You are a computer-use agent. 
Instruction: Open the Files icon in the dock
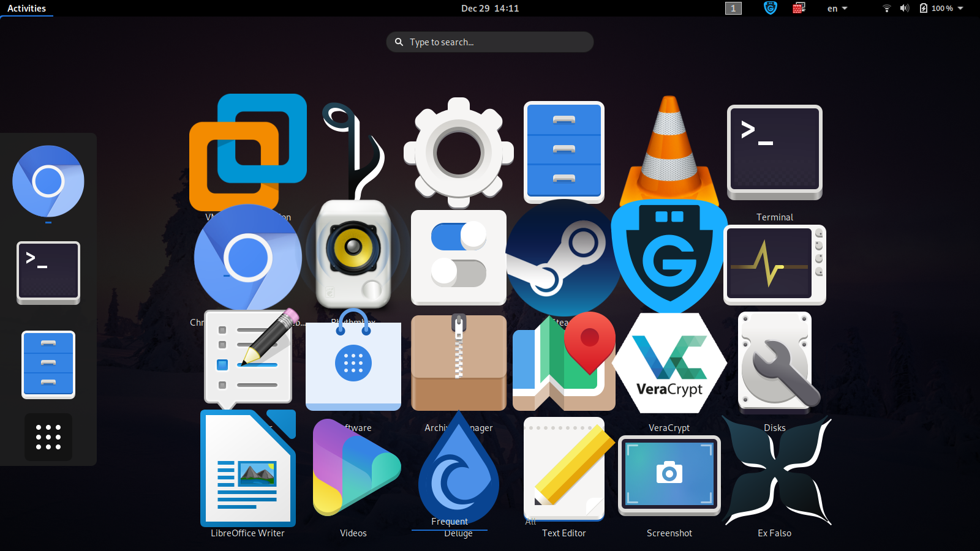point(48,364)
